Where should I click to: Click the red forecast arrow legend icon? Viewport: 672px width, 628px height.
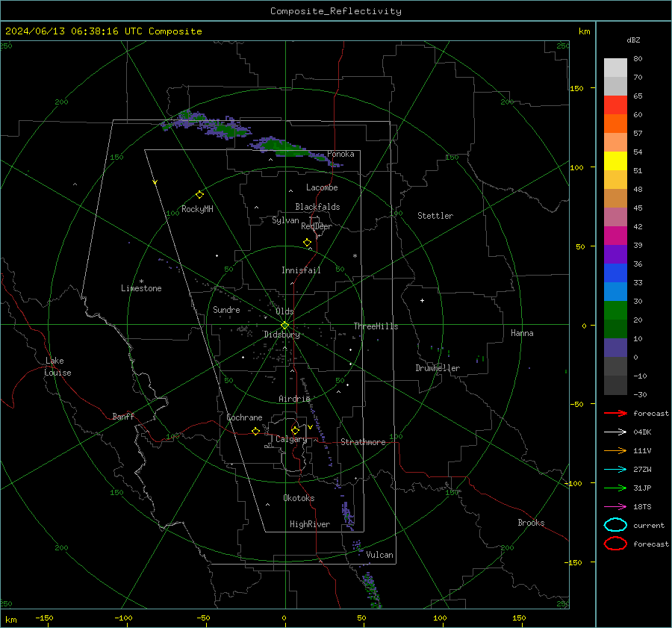point(615,413)
